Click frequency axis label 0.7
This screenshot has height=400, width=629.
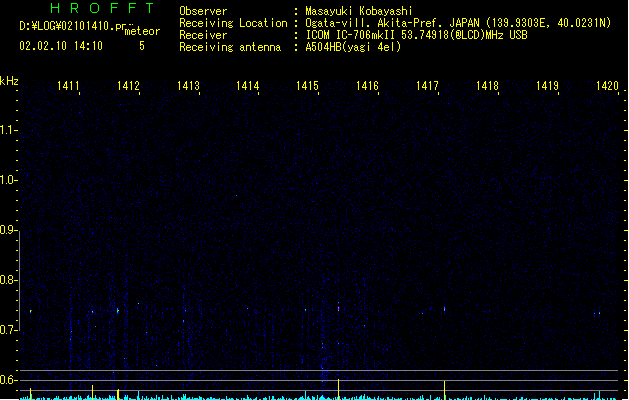[x=7, y=330]
